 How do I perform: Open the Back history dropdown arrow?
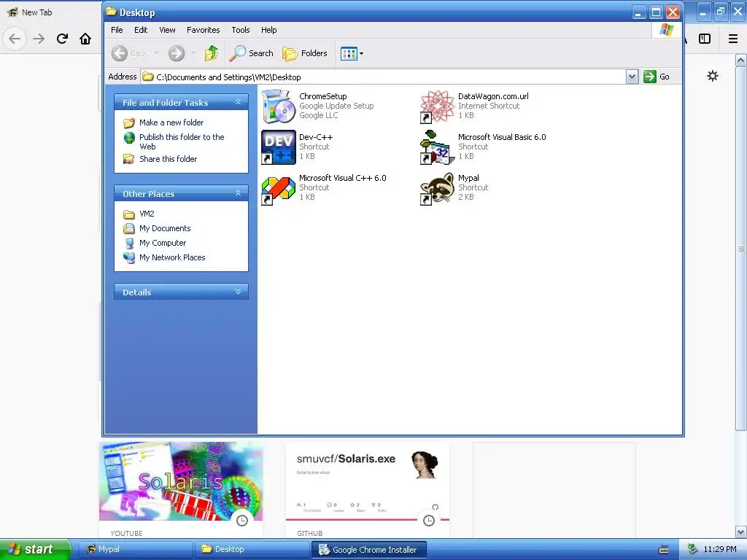(156, 53)
